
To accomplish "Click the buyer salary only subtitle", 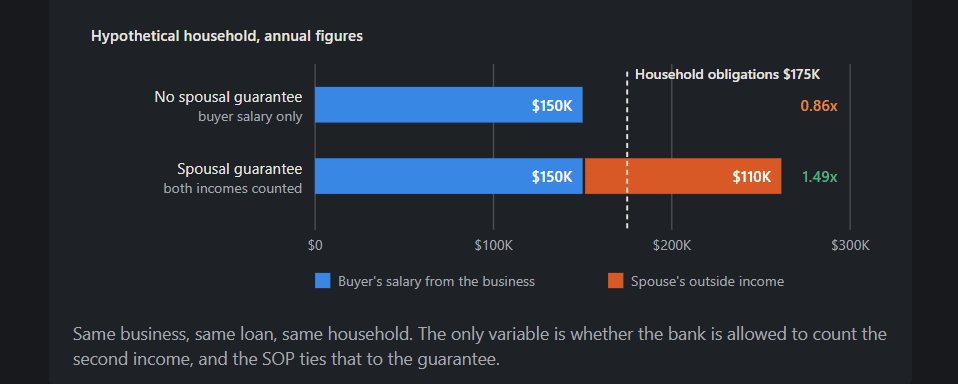I will click(x=250, y=117).
